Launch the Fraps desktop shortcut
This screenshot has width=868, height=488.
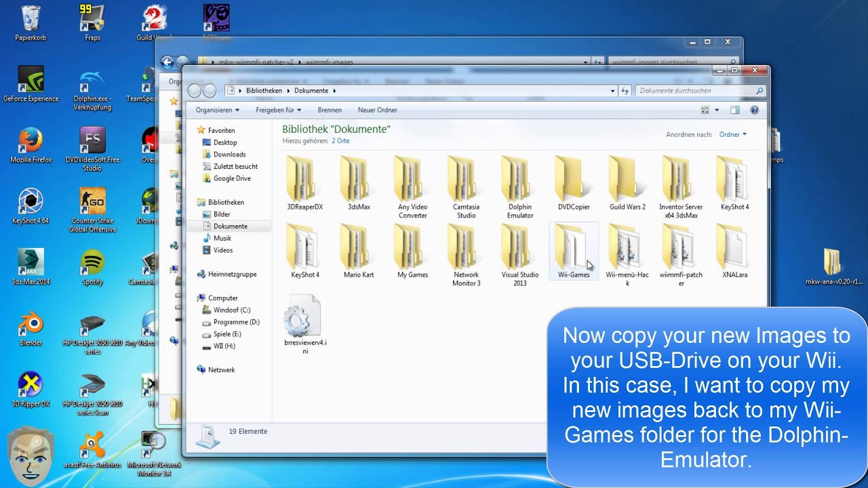93,23
